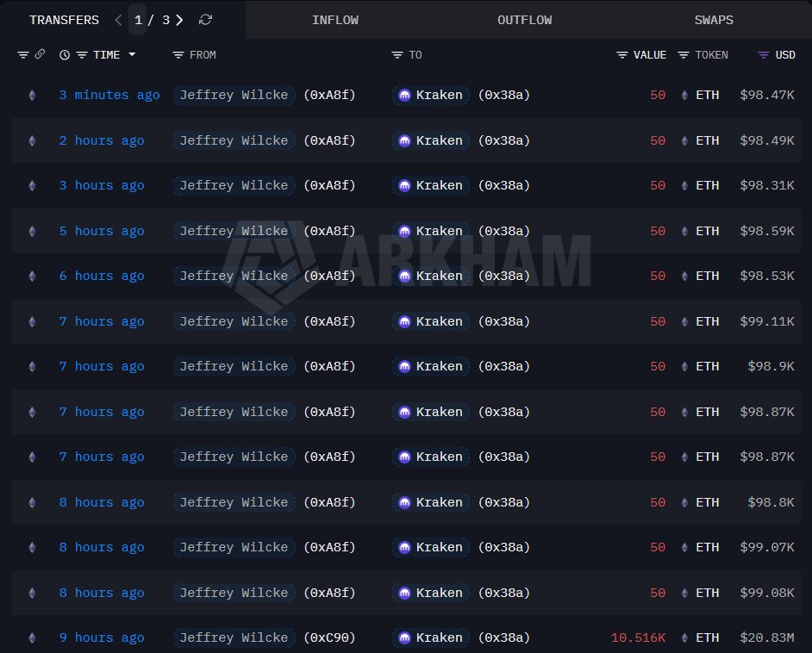The height and width of the screenshot is (653, 812).
Task: Open the USD column filter
Action: [764, 55]
